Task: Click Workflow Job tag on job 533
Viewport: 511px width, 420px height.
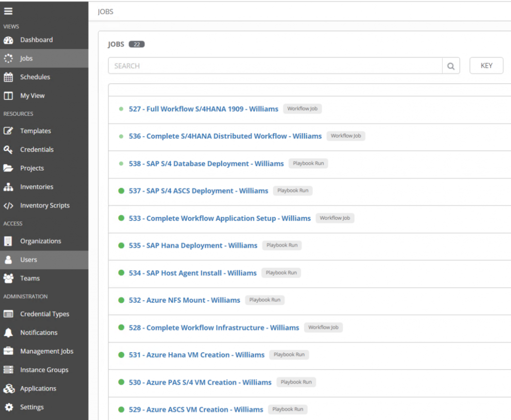Action: point(335,218)
